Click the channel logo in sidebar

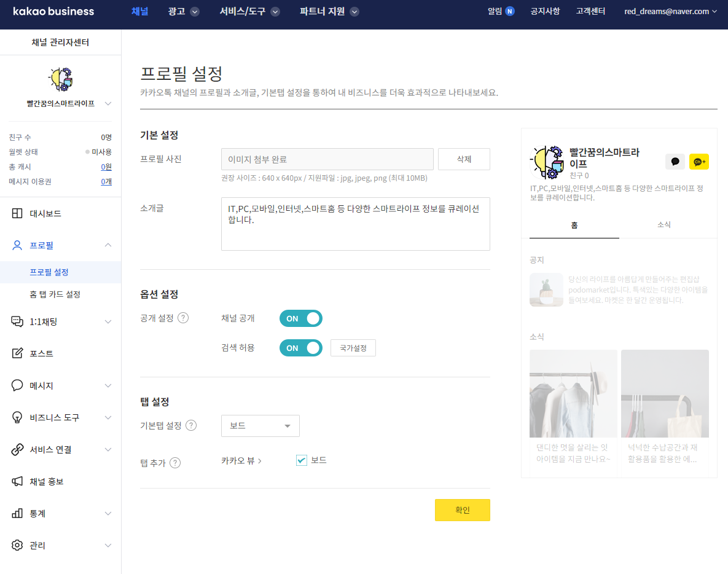click(61, 79)
